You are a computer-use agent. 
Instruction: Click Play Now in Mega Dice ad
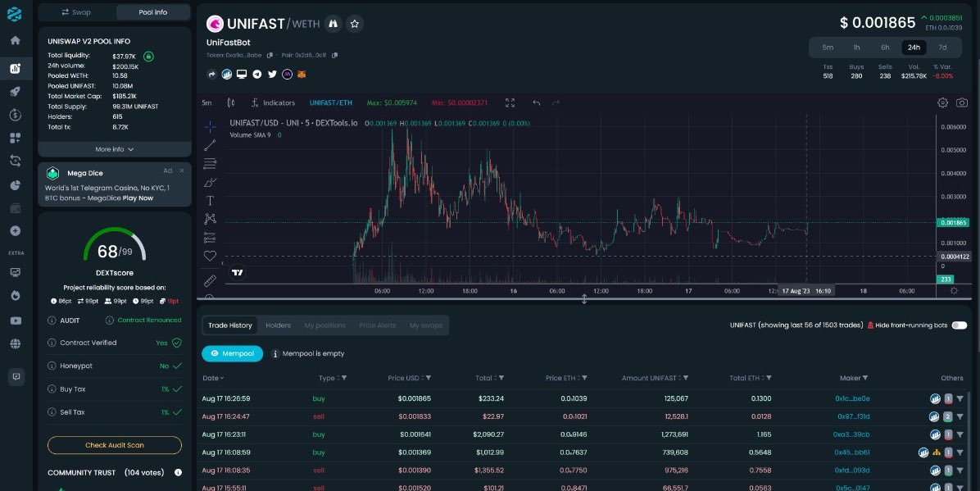click(x=138, y=198)
